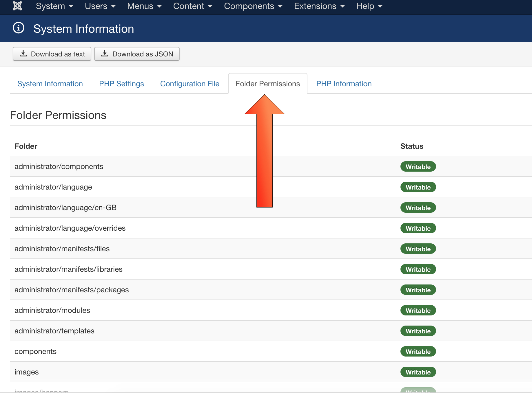Click the Folder column header
This screenshot has width=532, height=393.
(x=26, y=146)
